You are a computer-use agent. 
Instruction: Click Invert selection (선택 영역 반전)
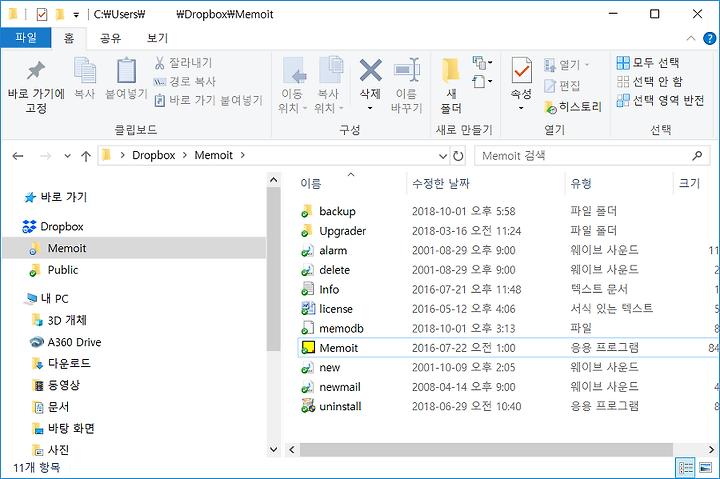[660, 100]
